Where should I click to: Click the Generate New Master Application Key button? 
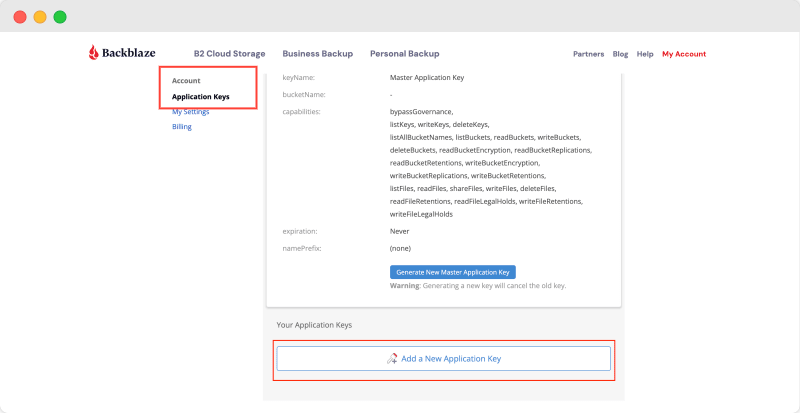[x=452, y=271]
